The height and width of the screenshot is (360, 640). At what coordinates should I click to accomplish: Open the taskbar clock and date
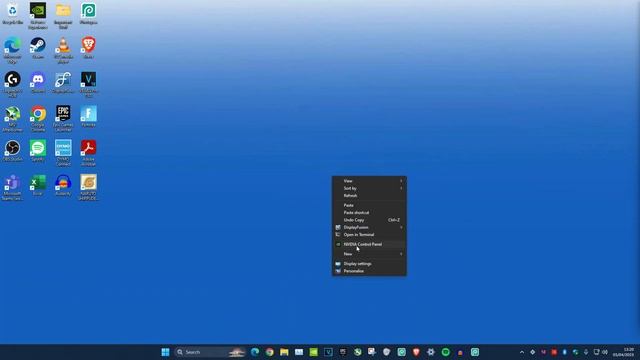[623, 352]
